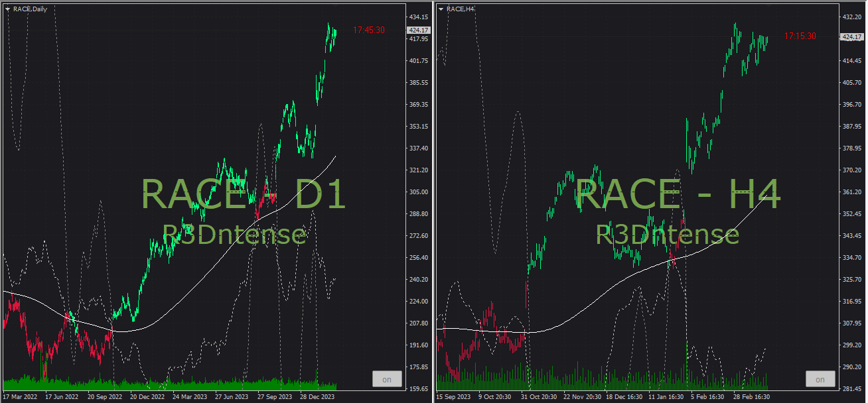
Task: Click the 5 Feb 16:30 date label
Action: point(707,397)
